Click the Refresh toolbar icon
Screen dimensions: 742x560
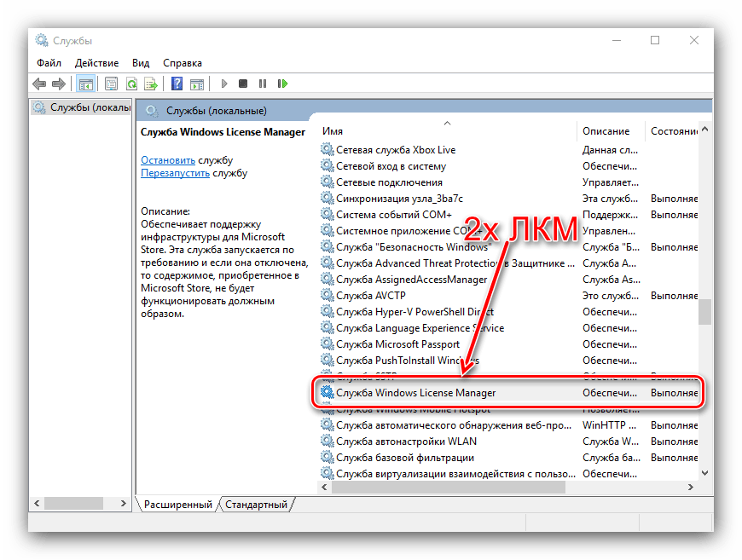point(131,84)
